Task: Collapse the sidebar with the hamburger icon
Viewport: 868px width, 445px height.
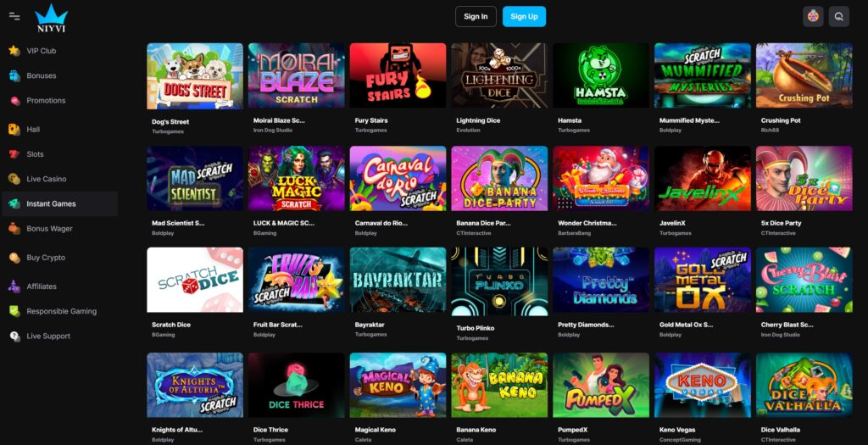Action: point(14,17)
